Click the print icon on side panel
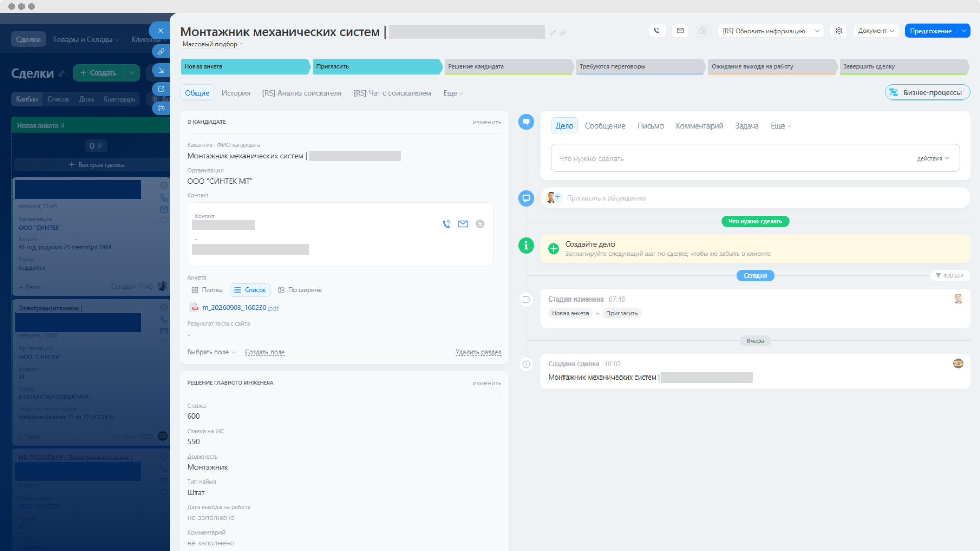Screen dimensions: 980x551 click(x=161, y=108)
